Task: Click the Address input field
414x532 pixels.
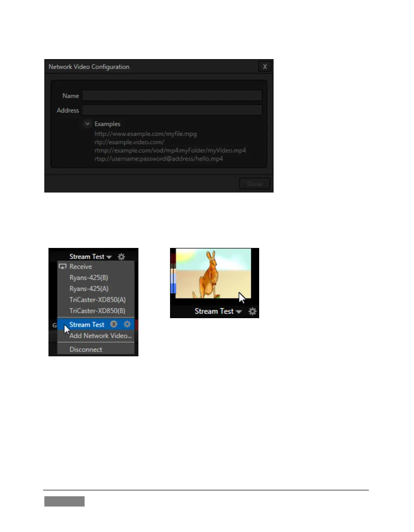Action: tap(172, 110)
